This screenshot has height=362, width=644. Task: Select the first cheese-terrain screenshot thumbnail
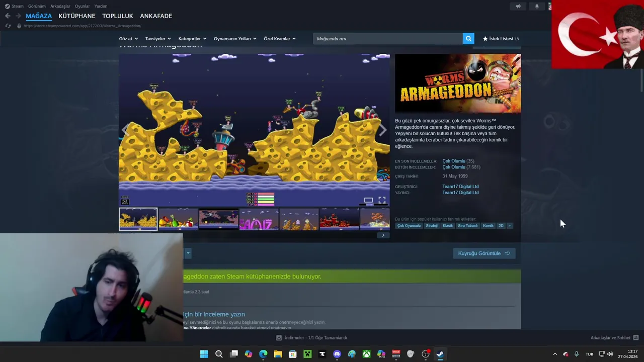click(x=138, y=219)
